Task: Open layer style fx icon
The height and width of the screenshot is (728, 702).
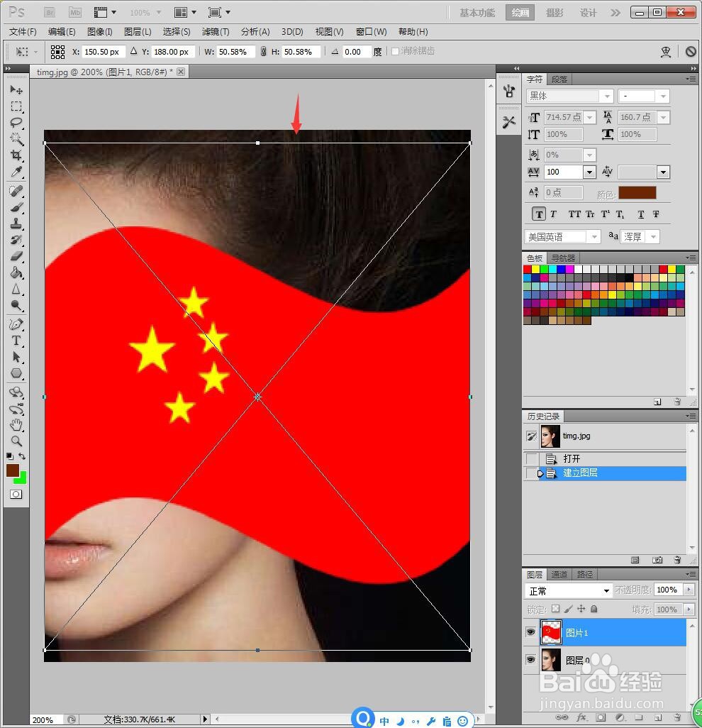Action: [x=581, y=717]
